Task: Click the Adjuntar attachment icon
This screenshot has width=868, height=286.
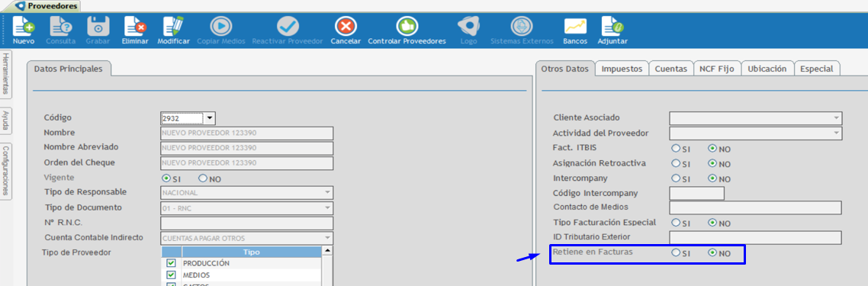Action: pos(612,26)
